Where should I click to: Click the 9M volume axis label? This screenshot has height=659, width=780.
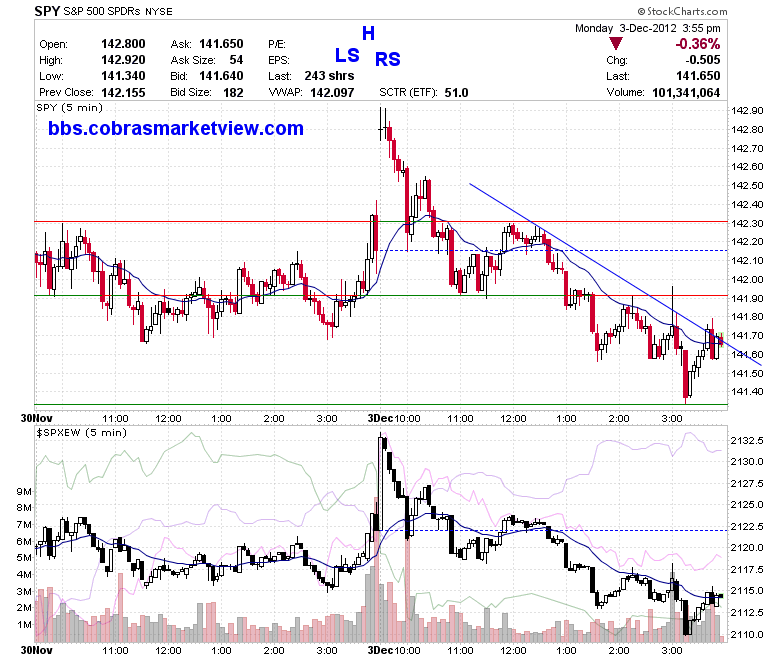[24, 491]
